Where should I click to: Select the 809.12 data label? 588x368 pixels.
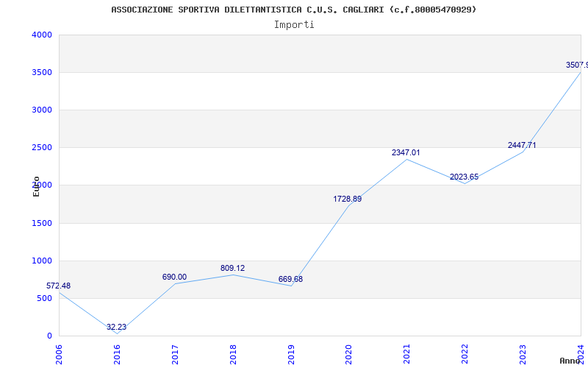pos(232,268)
